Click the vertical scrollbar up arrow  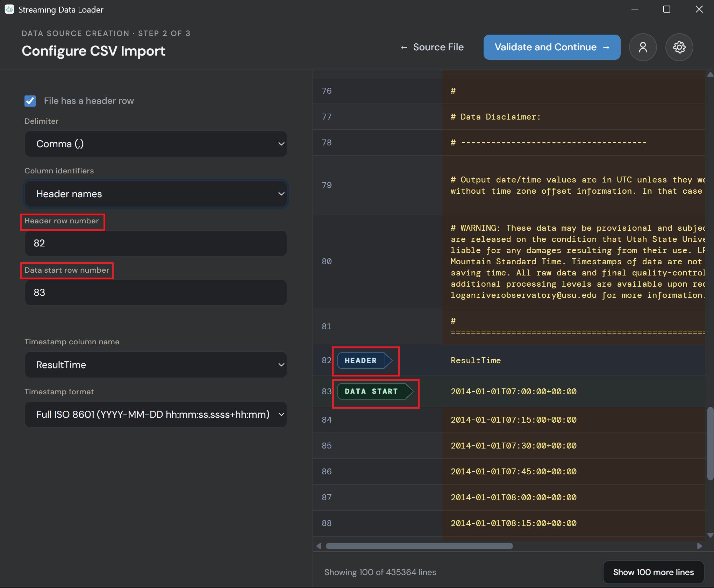tap(710, 74)
